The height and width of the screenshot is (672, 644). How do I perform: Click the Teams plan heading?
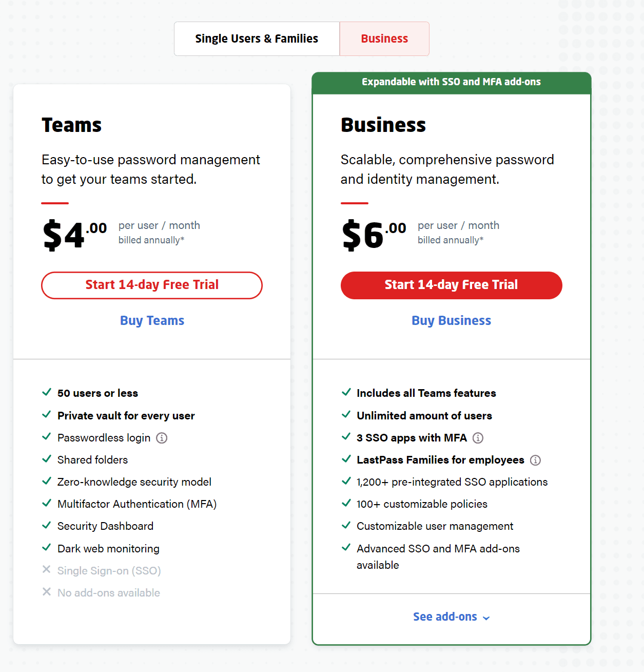click(x=72, y=125)
